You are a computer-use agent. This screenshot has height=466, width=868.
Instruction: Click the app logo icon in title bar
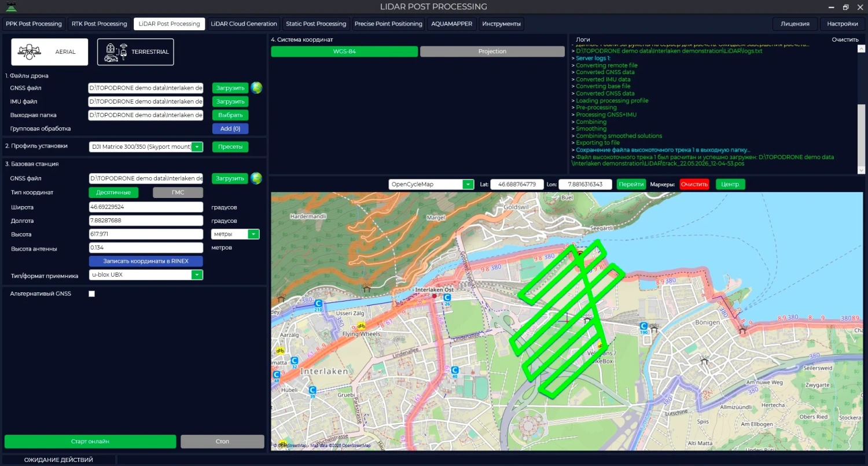point(11,7)
